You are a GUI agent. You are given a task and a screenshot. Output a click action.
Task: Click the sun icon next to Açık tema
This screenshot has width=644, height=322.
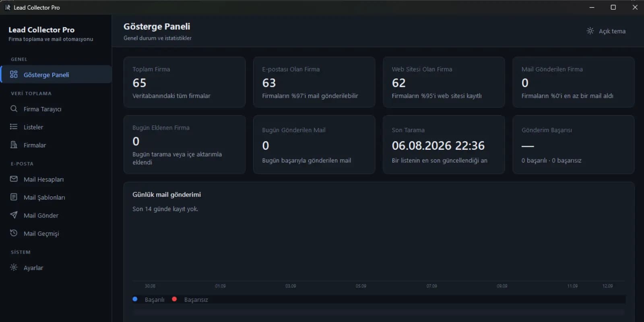(590, 31)
